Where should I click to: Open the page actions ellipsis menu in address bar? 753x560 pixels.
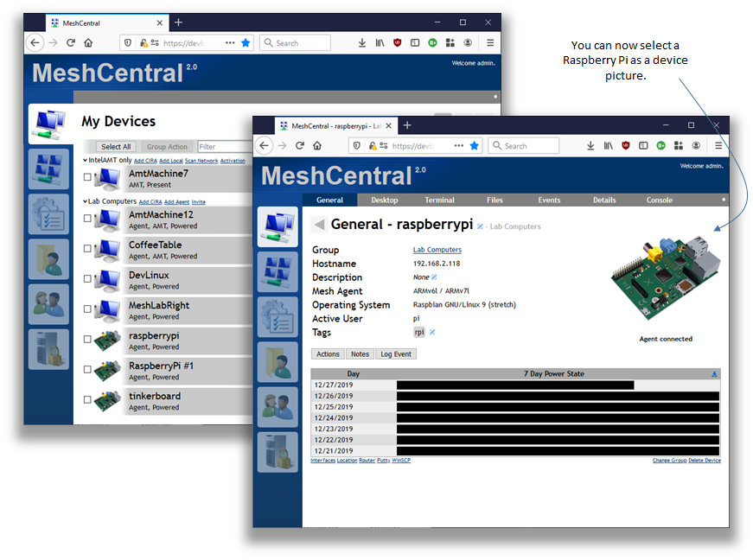tap(456, 145)
